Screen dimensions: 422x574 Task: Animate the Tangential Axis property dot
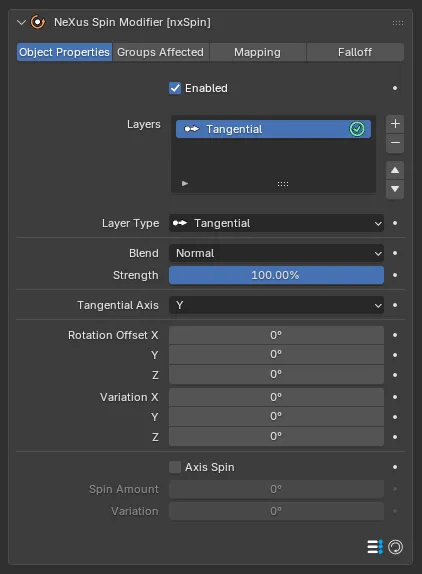(x=395, y=305)
